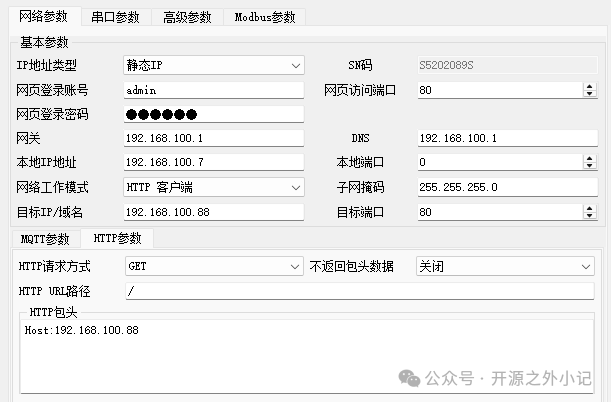Increase the 本地端口 value with up arrow

[x=590, y=159]
